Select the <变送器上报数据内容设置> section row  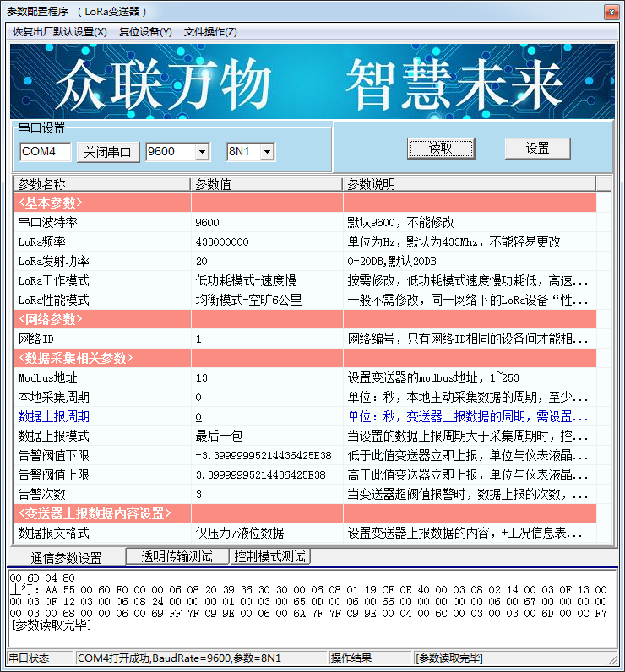305,513
